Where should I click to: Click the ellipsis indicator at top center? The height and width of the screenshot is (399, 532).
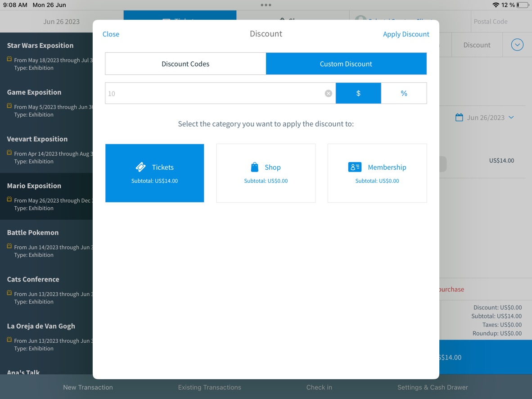point(266,5)
